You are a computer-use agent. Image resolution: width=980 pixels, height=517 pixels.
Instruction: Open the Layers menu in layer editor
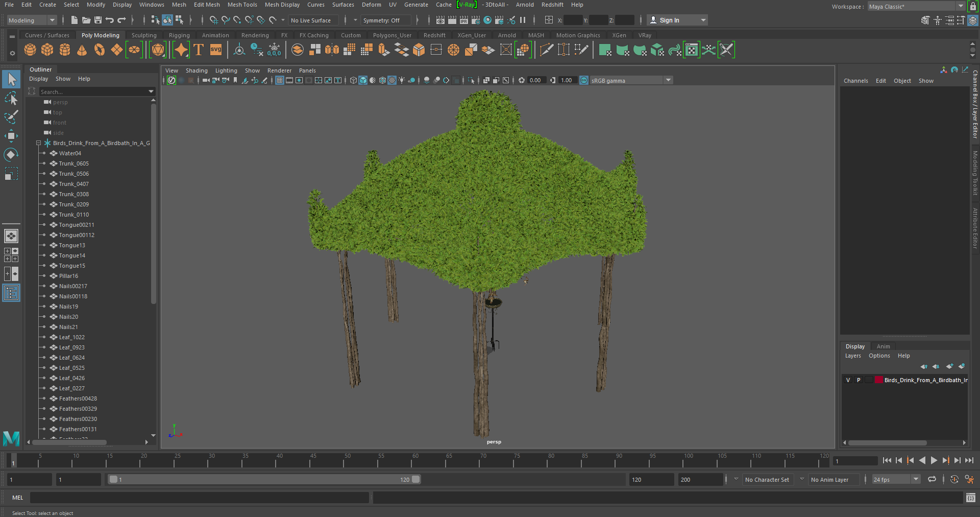(853, 356)
